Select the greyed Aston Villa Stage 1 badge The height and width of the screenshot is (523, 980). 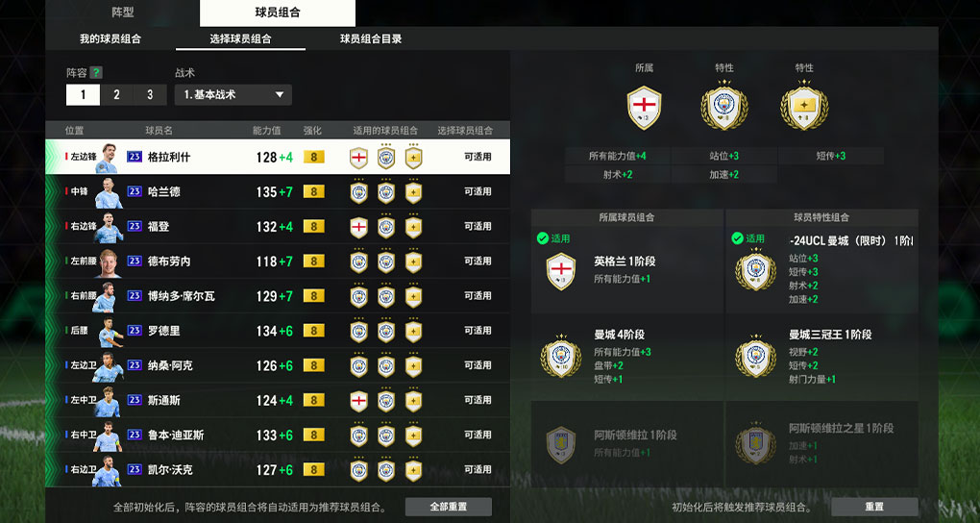561,444
